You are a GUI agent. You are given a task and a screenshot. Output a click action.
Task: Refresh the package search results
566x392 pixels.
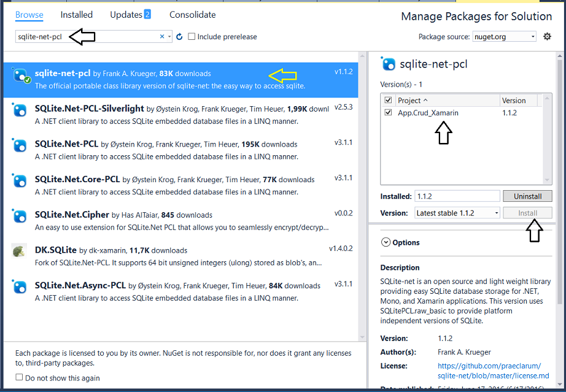click(179, 37)
